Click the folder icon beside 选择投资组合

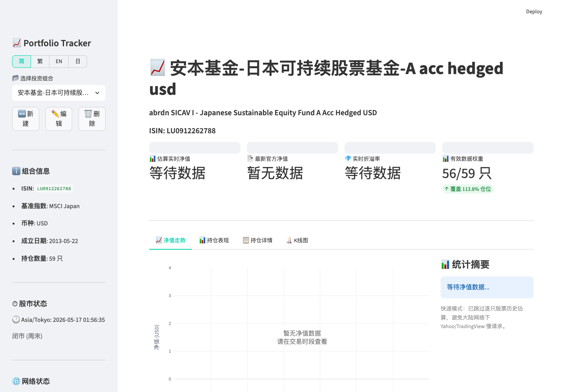point(15,78)
